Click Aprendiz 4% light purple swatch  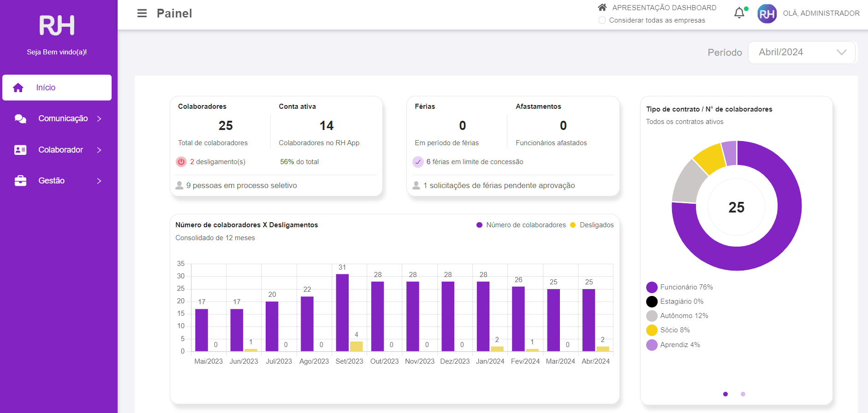click(x=652, y=345)
